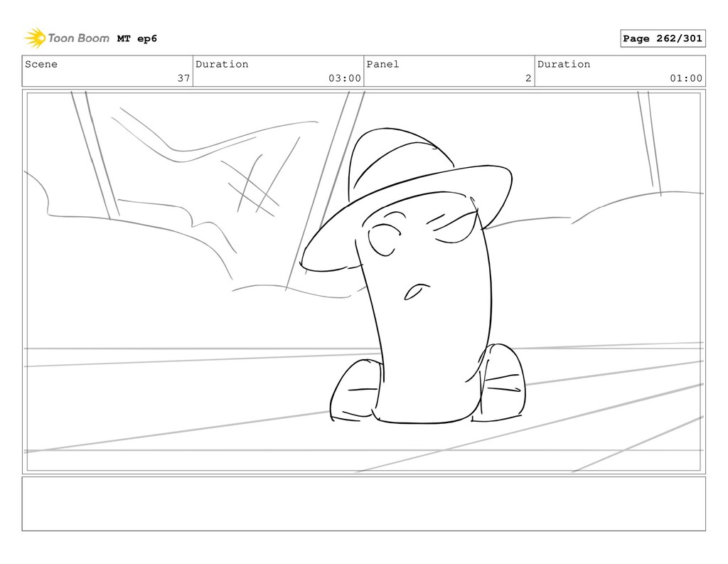Select the panel number '2'
The image size is (728, 564).
pos(528,78)
